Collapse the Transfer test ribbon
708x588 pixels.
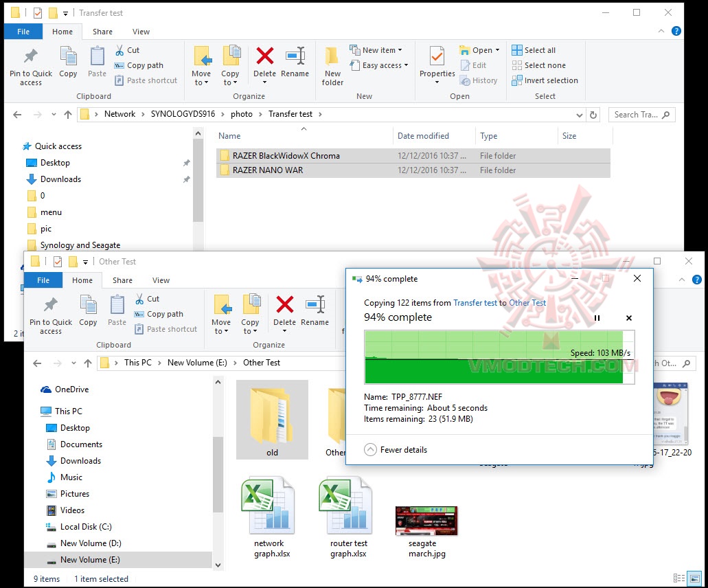pyautogui.click(x=661, y=31)
